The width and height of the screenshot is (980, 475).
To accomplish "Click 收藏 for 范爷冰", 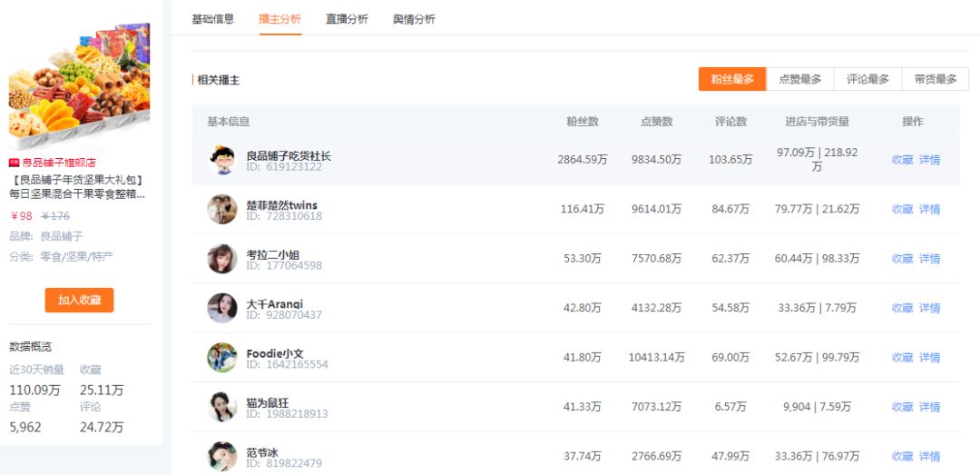I will tap(903, 457).
